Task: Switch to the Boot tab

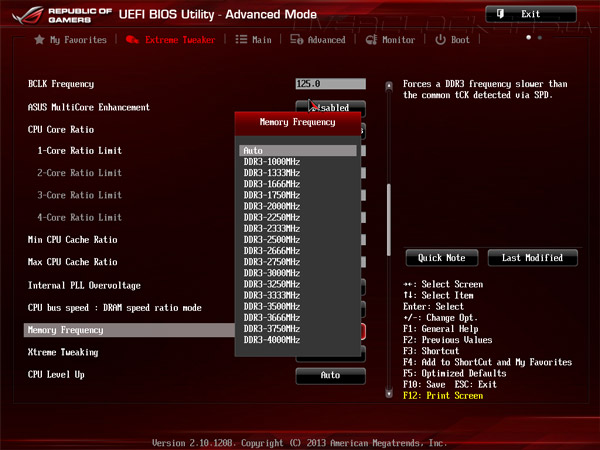Action: click(452, 40)
